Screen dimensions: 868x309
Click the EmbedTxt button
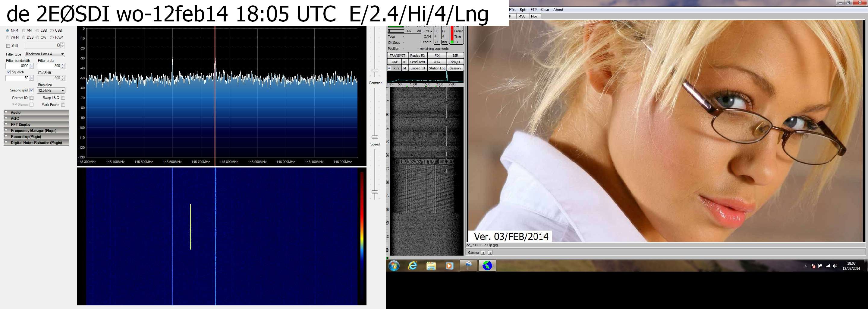tap(418, 68)
